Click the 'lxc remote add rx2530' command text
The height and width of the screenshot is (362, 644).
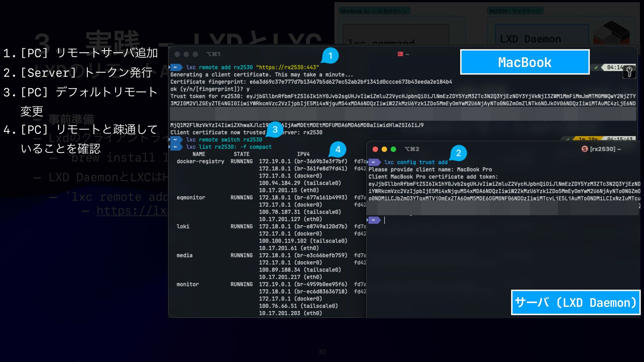pos(219,67)
